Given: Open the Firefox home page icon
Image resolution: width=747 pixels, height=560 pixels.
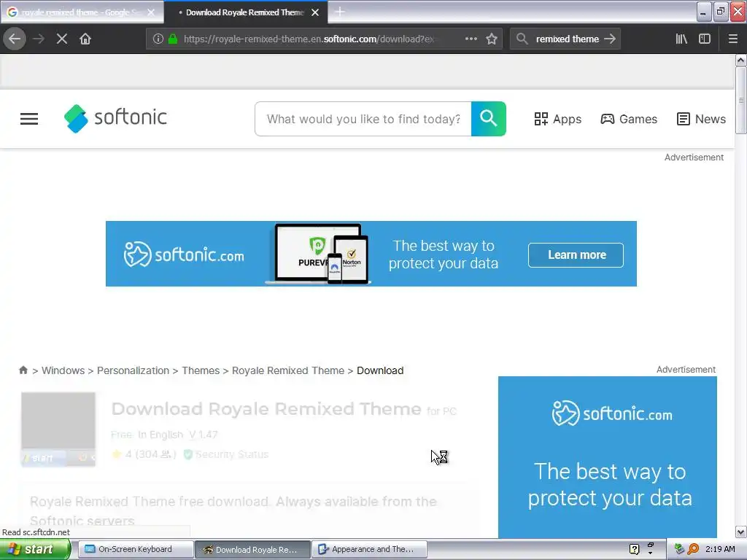Looking at the screenshot, I should [x=85, y=39].
